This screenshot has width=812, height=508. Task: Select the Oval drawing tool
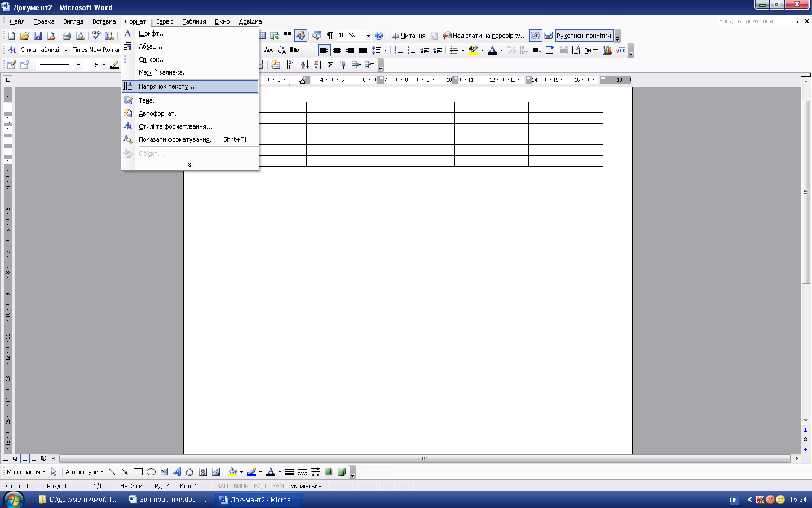(151, 472)
